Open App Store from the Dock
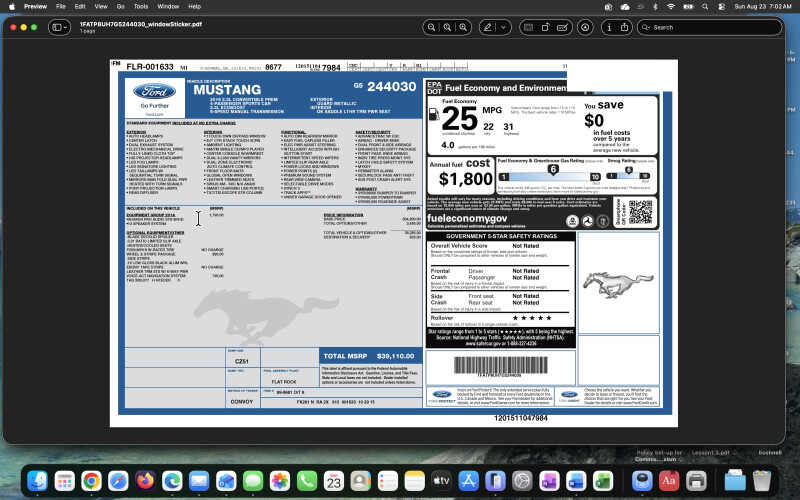 click(x=468, y=481)
